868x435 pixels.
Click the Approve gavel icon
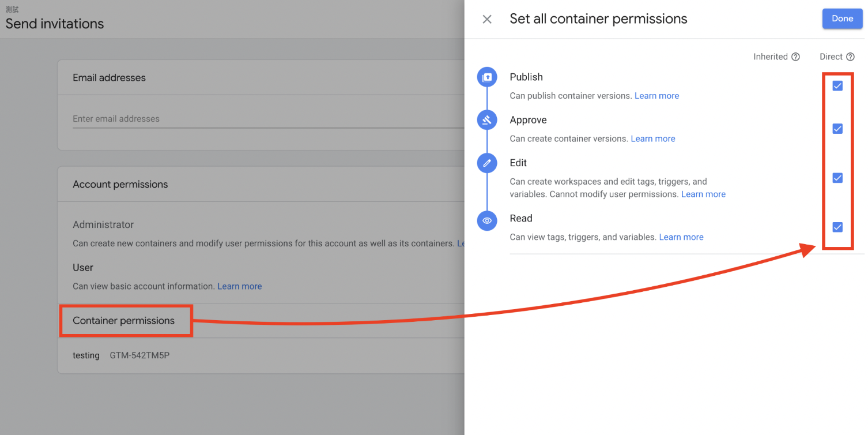coord(487,120)
